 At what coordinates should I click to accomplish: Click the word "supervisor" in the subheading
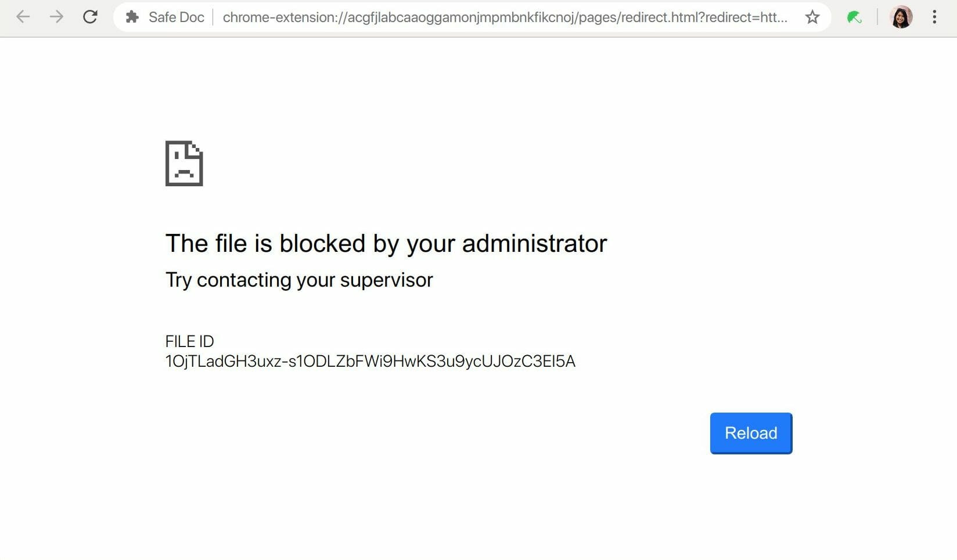tap(386, 280)
